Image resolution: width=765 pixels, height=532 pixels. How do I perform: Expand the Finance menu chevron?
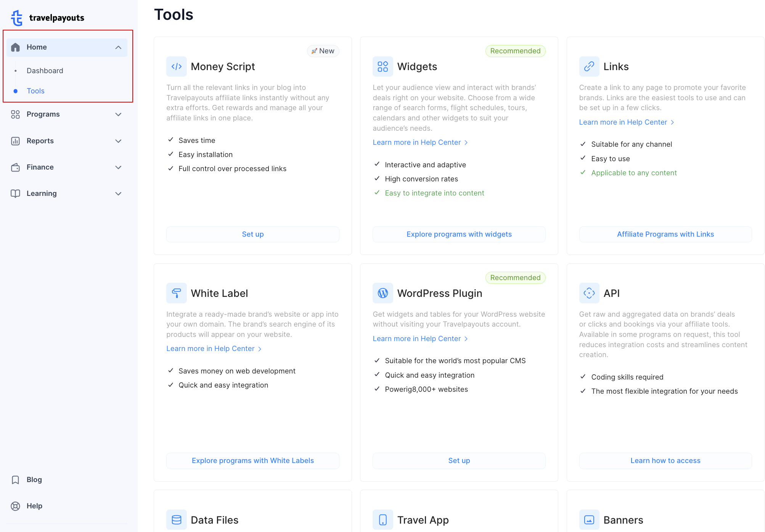tap(118, 167)
